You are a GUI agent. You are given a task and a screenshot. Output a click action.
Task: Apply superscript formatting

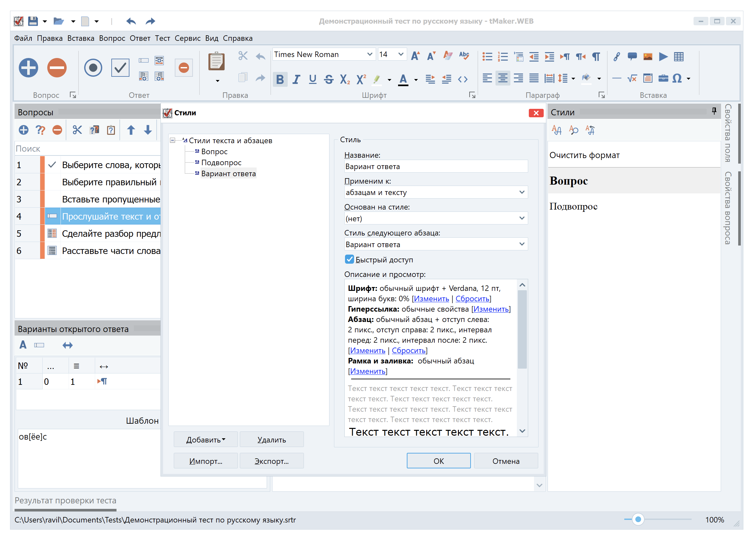361,79
